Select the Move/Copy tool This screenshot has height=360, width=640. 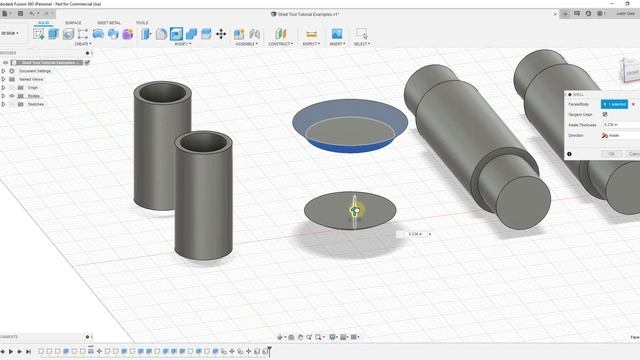221,34
